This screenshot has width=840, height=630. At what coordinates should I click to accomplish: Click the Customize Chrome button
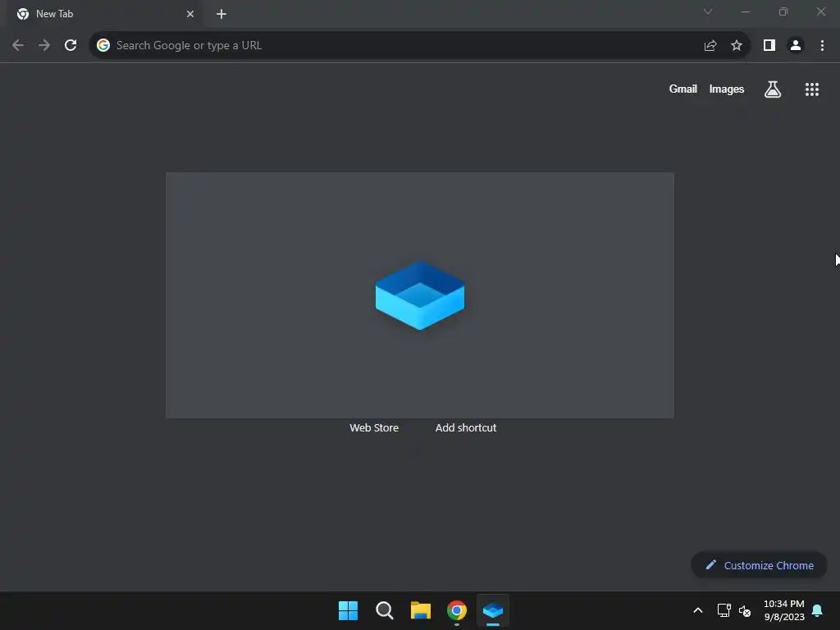tap(759, 565)
